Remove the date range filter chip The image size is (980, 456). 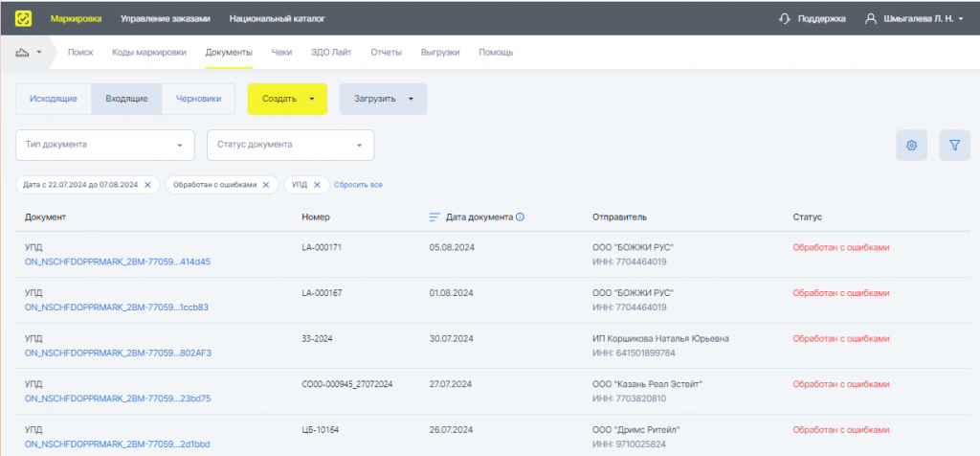(x=147, y=184)
